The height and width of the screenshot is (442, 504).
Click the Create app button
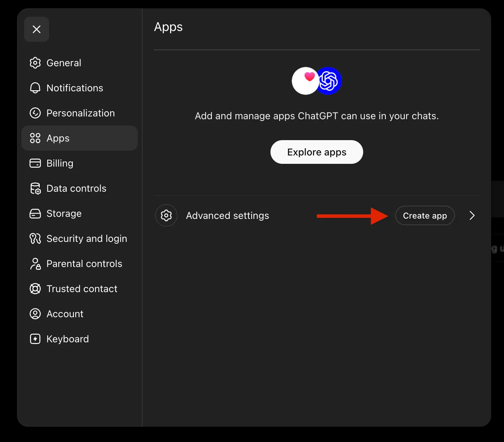point(425,215)
